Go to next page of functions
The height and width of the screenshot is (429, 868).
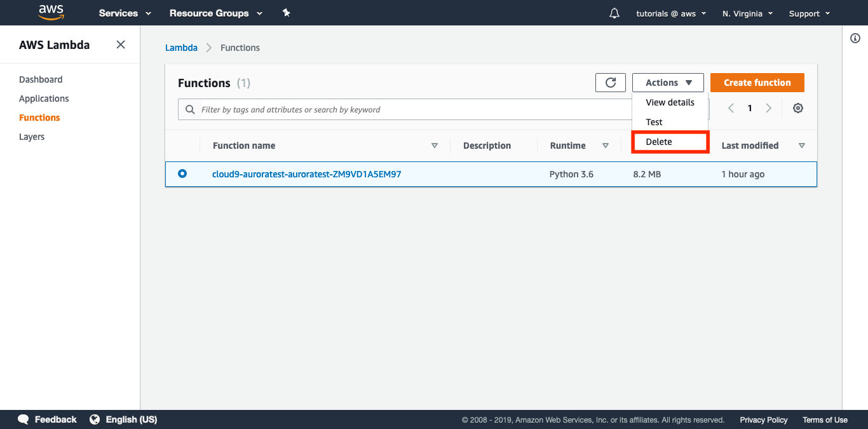(x=768, y=108)
